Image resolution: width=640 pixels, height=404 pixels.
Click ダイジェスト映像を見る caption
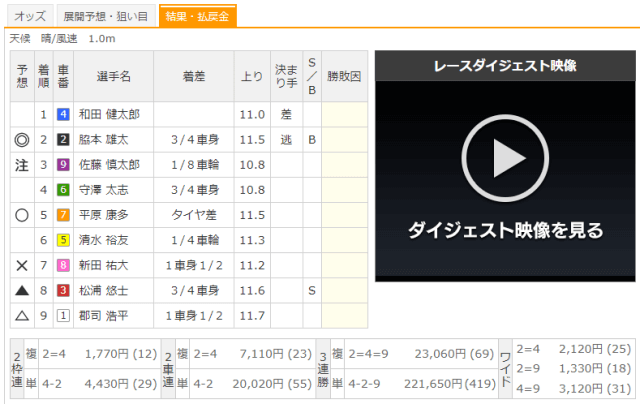point(505,230)
